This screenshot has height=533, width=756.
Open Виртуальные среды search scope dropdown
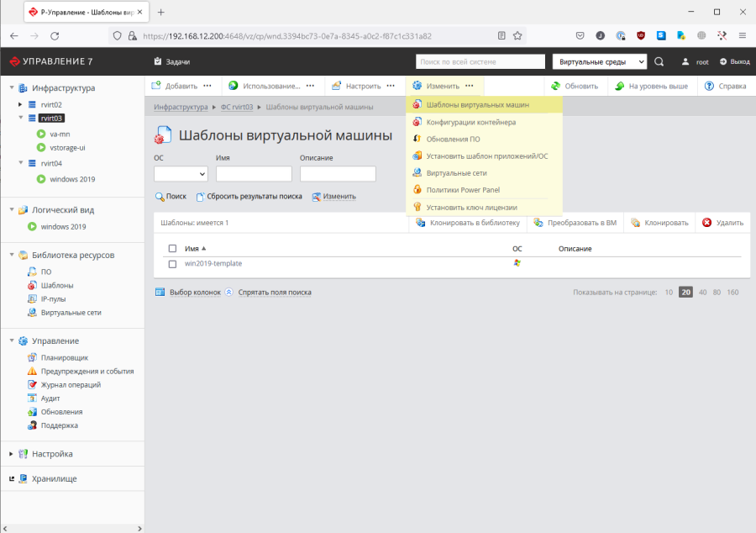[599, 61]
